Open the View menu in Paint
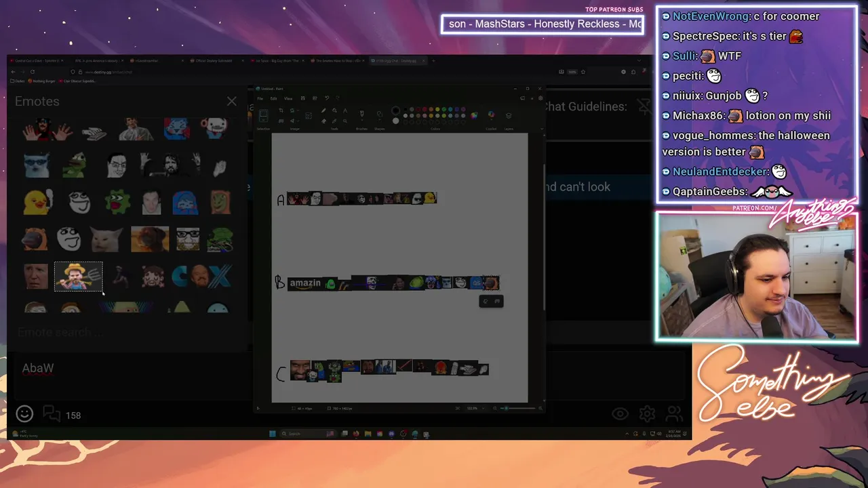The width and height of the screenshot is (868, 488). pos(288,98)
